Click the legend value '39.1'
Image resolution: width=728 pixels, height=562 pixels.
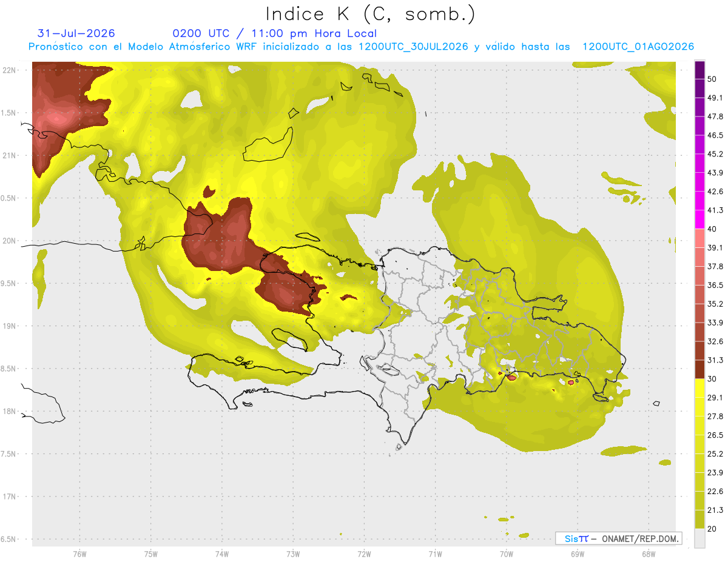715,247
